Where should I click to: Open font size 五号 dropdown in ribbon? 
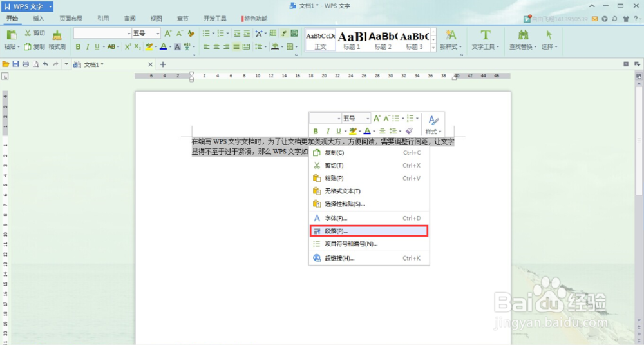(x=158, y=34)
